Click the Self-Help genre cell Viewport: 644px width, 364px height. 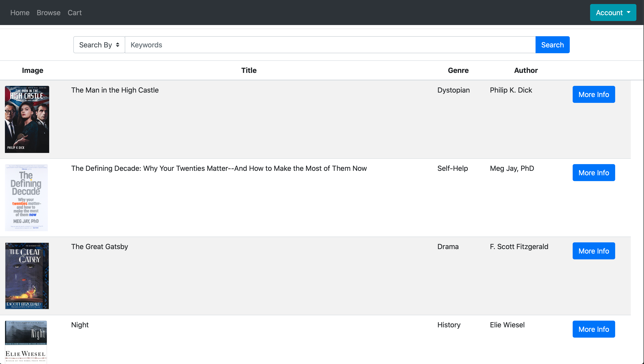pyautogui.click(x=453, y=168)
